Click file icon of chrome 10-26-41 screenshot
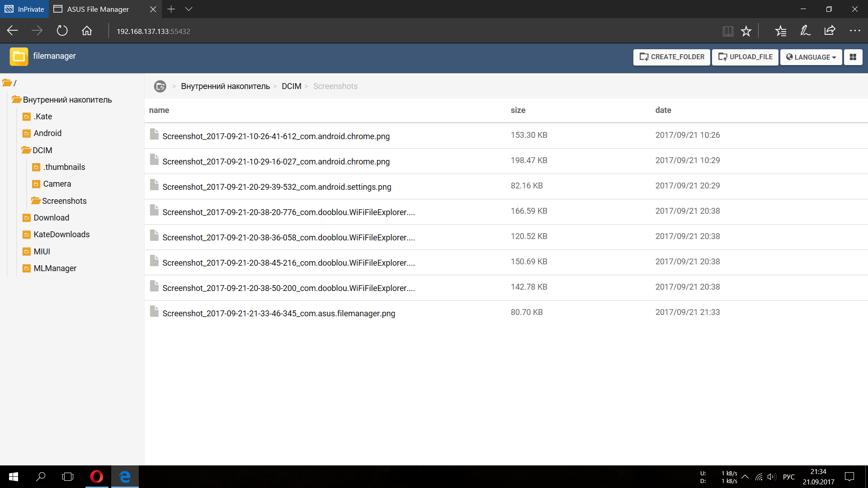This screenshot has width=868, height=488. (154, 135)
